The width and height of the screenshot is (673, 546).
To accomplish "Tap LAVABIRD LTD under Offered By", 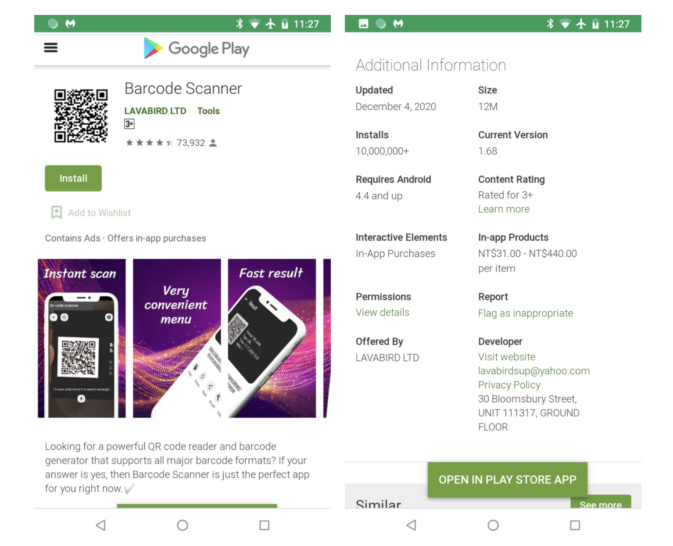I will click(x=387, y=358).
